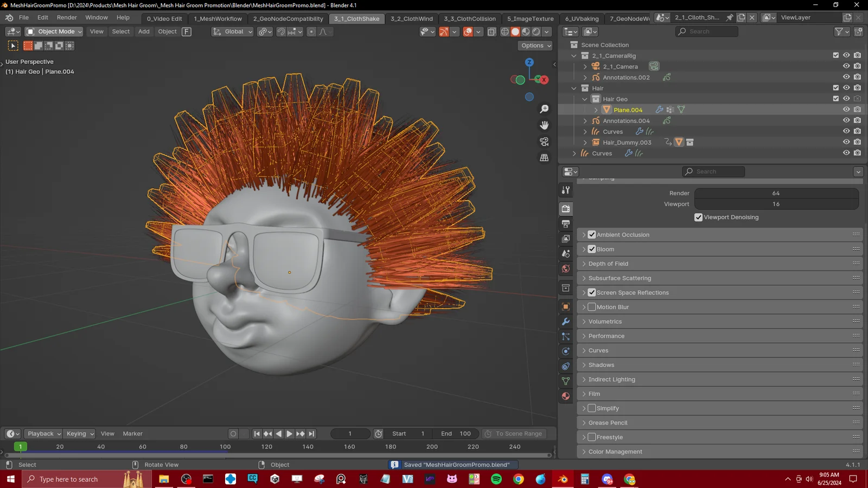
Task: Open the Output Properties tab
Action: coord(565,224)
